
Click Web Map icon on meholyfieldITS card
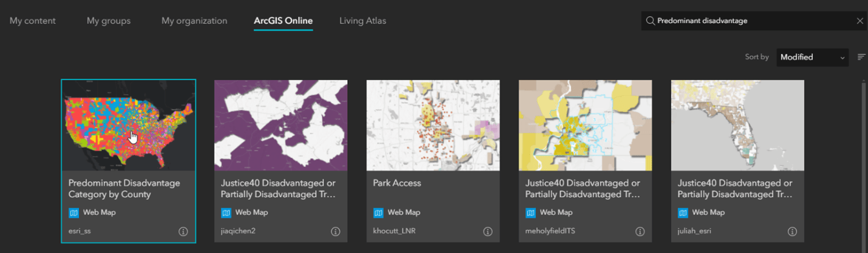coord(531,212)
